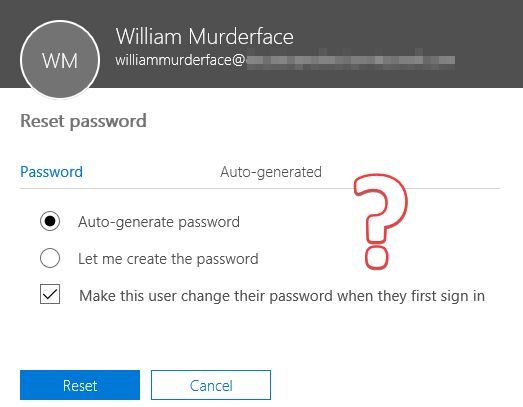Click the Auto-generate password label text
Image resolution: width=523 pixels, height=407 pixels.
(159, 222)
